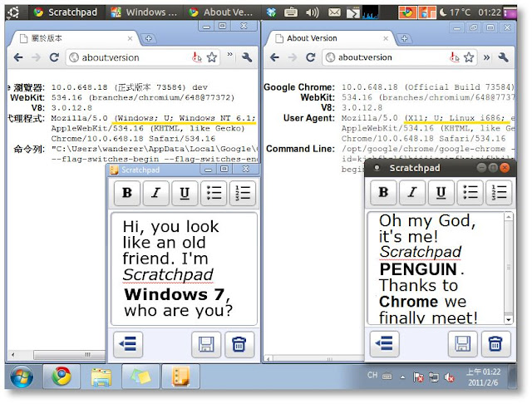Open Ubuntu main menu logo

13,12
